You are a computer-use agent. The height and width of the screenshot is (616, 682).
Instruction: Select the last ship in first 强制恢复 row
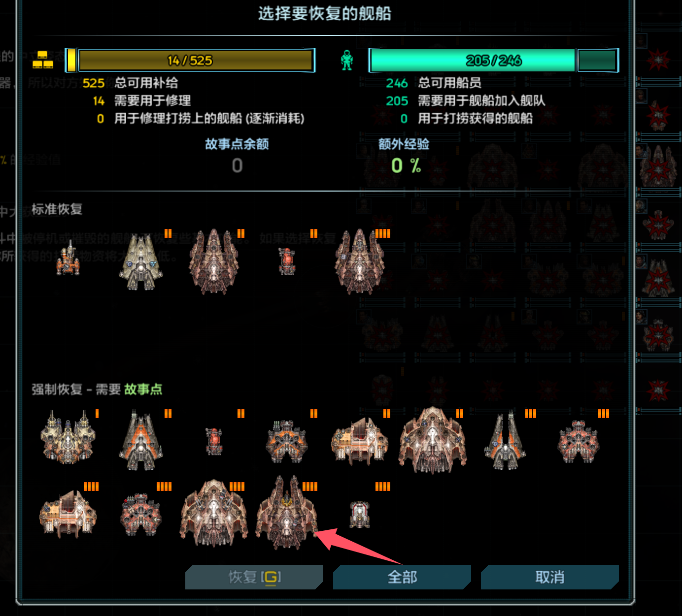tap(579, 441)
